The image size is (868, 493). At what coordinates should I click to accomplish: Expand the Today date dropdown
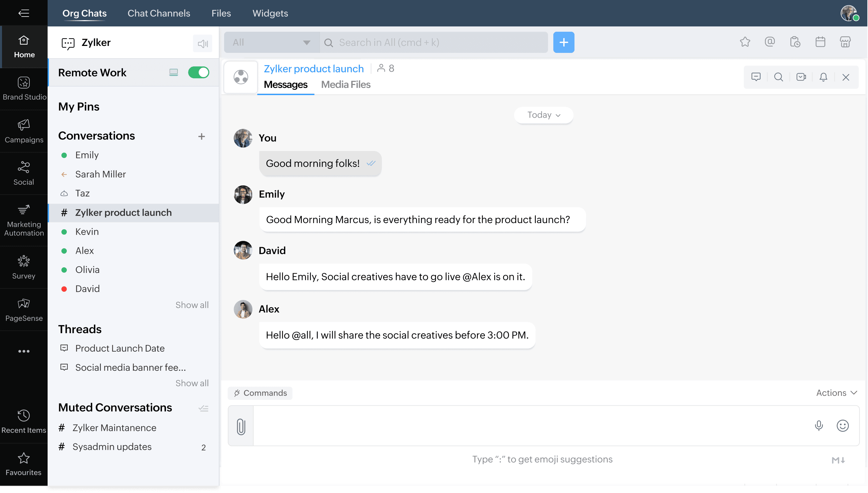(x=543, y=115)
